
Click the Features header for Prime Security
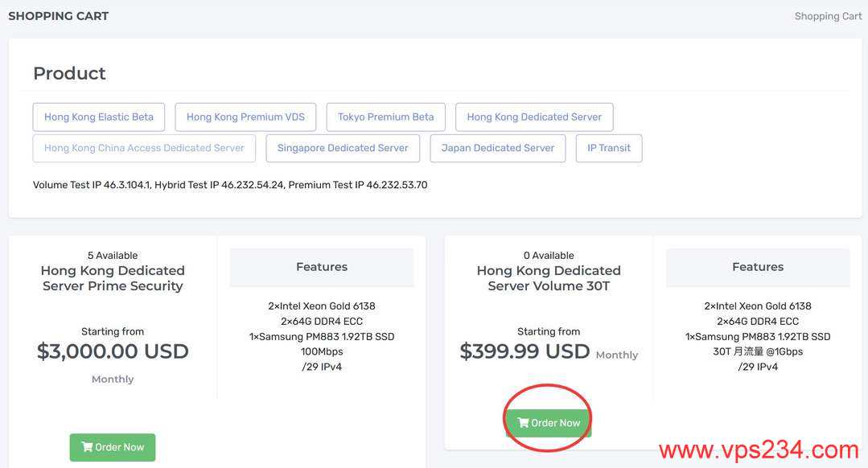click(322, 267)
